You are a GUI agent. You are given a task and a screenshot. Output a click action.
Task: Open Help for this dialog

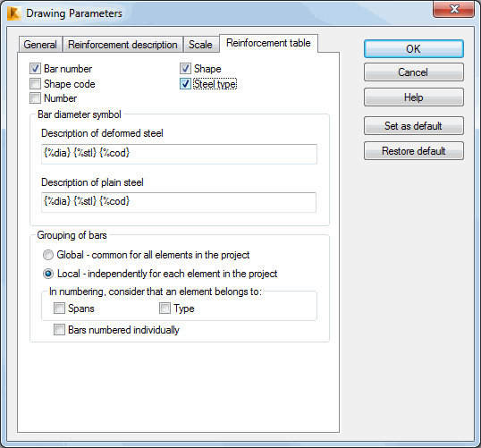(414, 97)
